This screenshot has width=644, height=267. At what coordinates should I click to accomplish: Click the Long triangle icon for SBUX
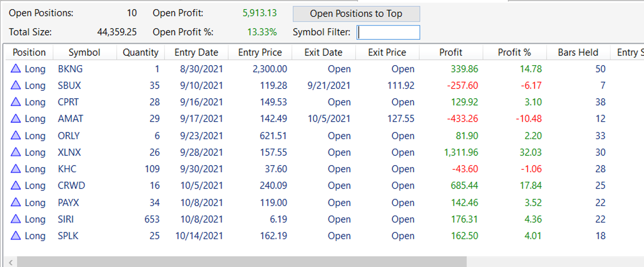pyautogui.click(x=16, y=86)
